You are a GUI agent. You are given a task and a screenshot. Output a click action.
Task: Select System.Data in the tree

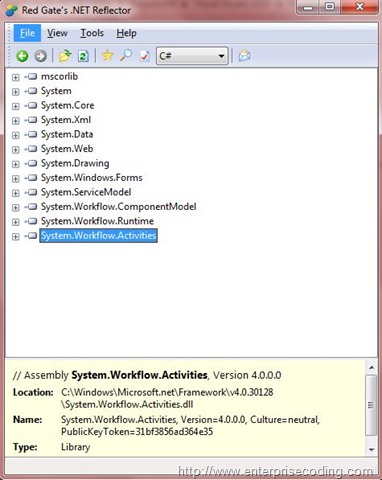pos(67,134)
